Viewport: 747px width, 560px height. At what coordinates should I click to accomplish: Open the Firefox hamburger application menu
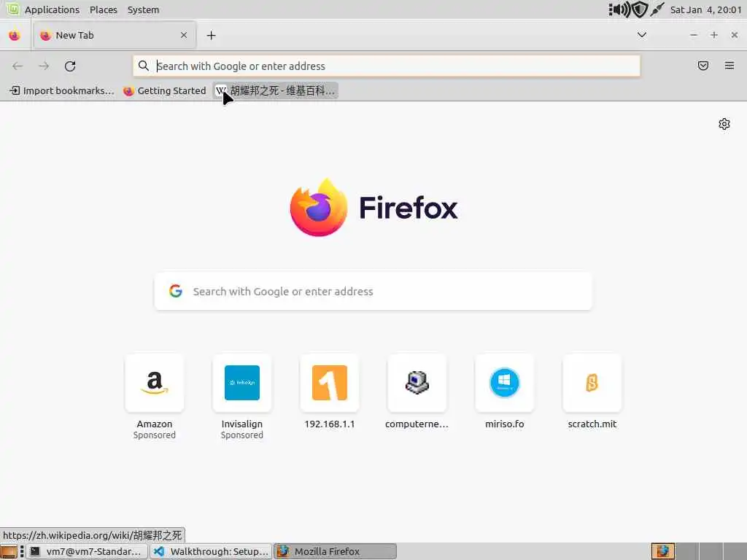729,66
